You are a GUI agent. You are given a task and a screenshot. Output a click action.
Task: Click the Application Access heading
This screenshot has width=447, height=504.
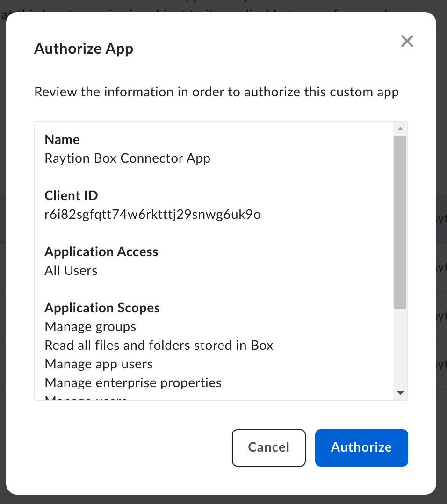tap(101, 252)
